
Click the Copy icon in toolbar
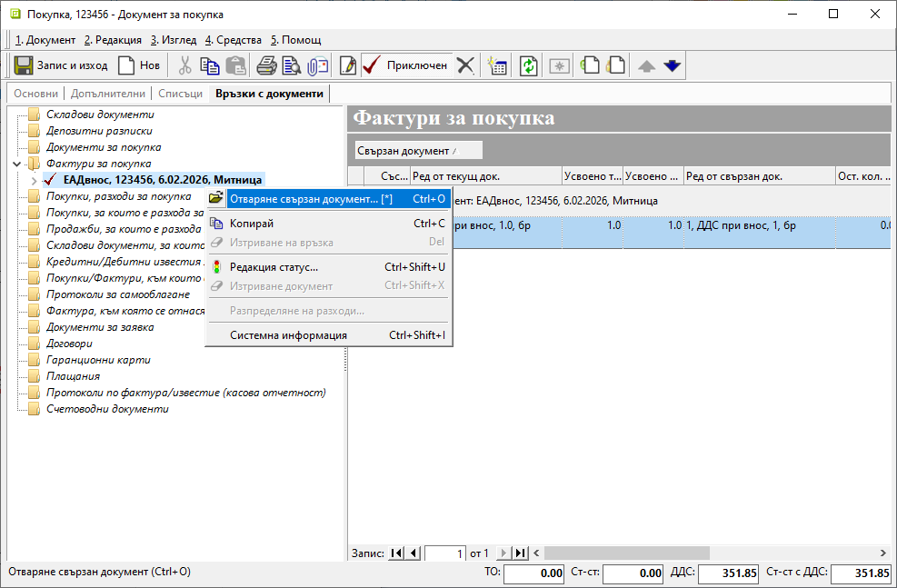[x=210, y=65]
